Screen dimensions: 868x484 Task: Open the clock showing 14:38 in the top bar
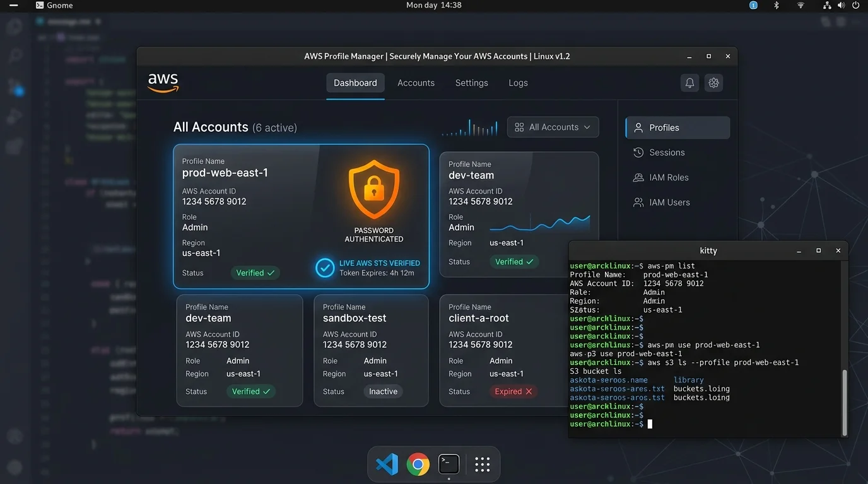[x=434, y=5]
